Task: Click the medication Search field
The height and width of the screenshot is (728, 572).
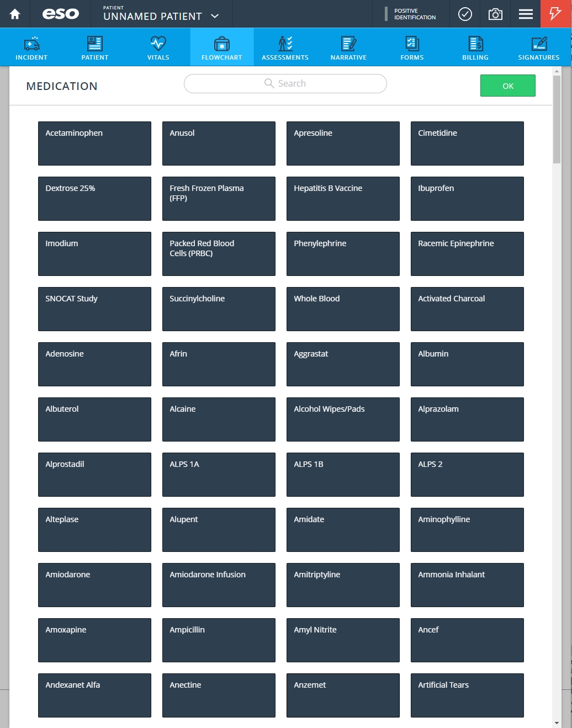Action: click(x=285, y=83)
